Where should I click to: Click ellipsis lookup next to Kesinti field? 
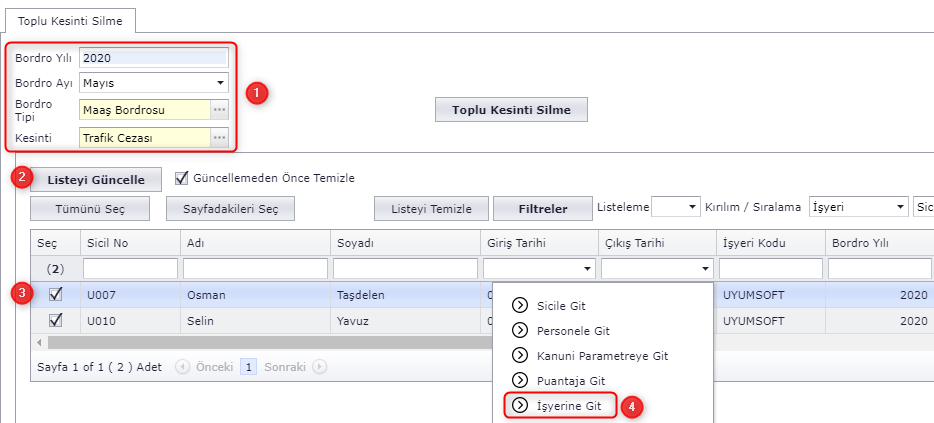pyautogui.click(x=219, y=138)
